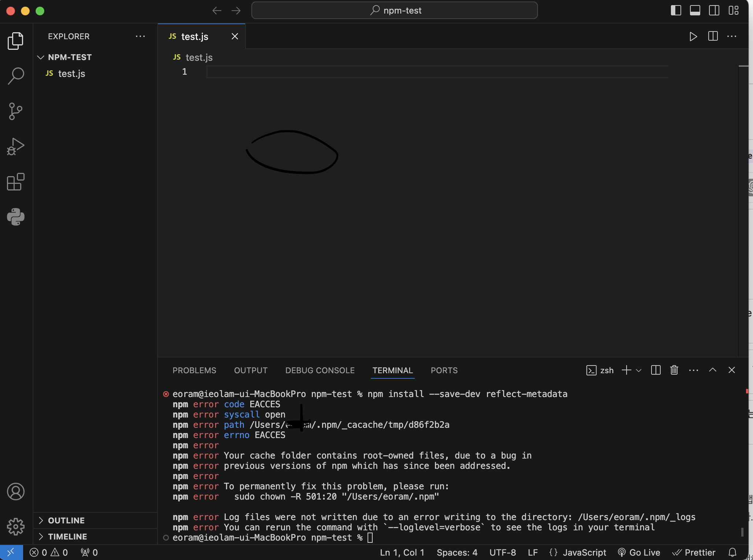The image size is (753, 560).
Task: Switch to the PORTS panel tab
Action: point(444,370)
